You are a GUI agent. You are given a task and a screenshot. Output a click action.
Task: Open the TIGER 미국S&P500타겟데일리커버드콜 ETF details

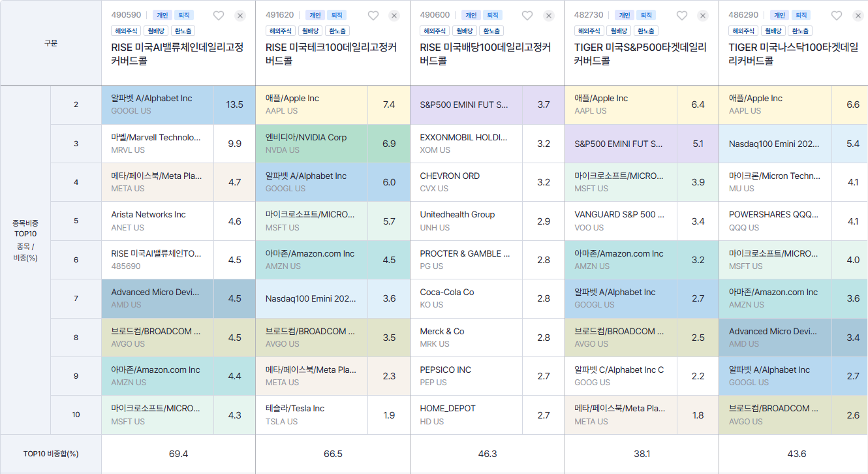(640, 54)
